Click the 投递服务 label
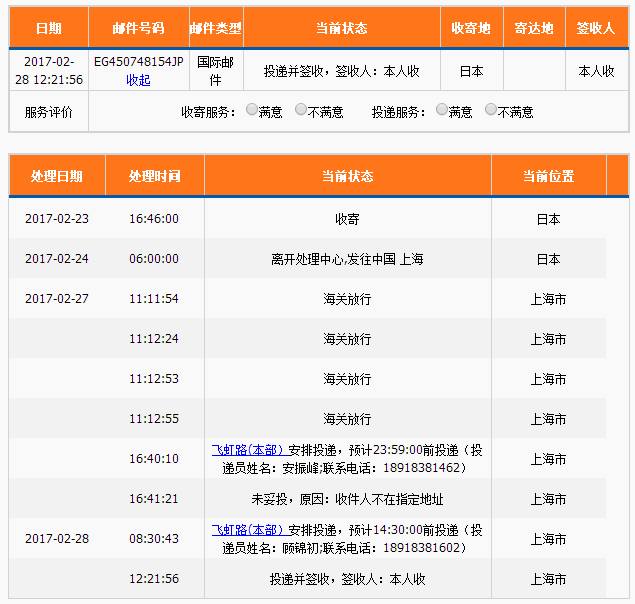 [x=398, y=112]
